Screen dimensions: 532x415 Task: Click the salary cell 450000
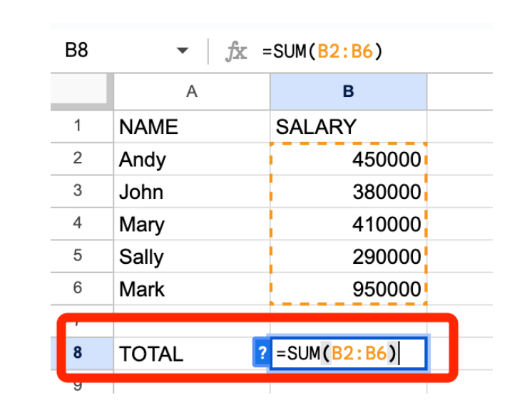pos(348,160)
